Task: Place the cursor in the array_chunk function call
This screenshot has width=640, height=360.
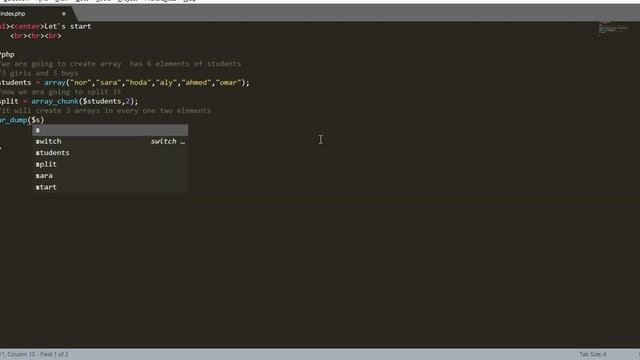Action: click(55, 101)
